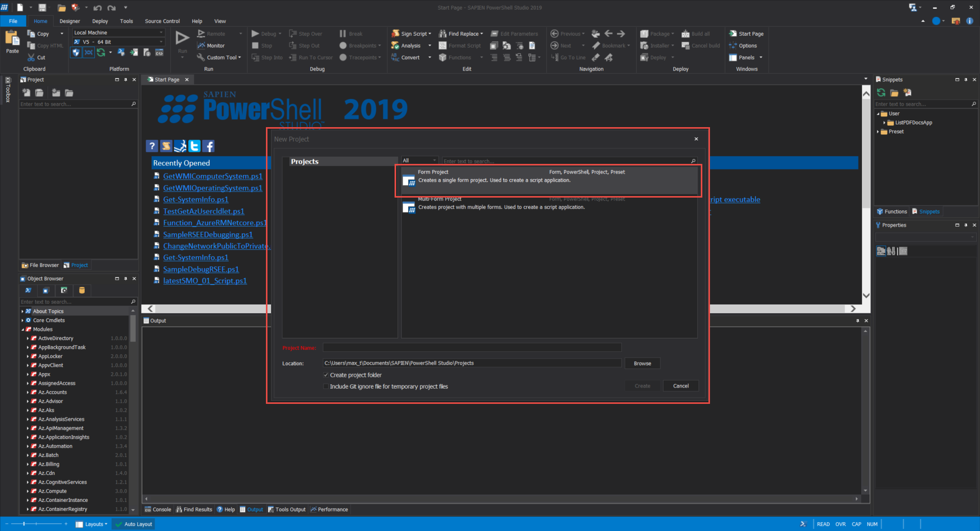Expand the Core Cmdlets tree node
Screen dimensions: 980x531
point(22,320)
